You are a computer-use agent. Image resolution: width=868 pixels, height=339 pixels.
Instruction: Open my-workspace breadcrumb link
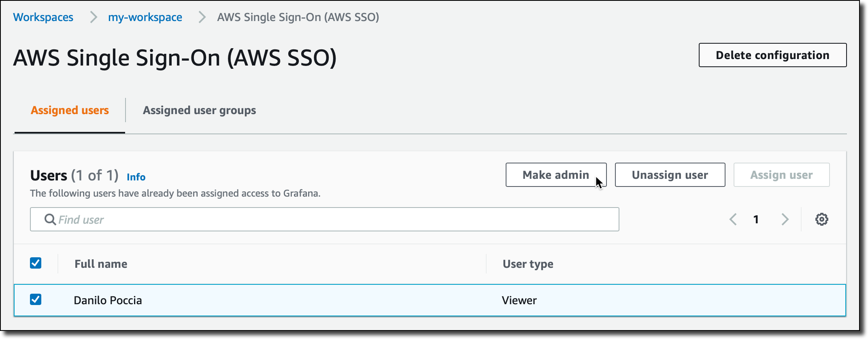145,17
